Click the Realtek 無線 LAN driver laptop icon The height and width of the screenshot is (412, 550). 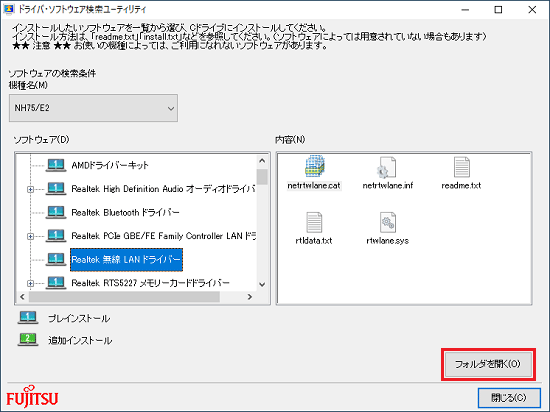[56, 259]
